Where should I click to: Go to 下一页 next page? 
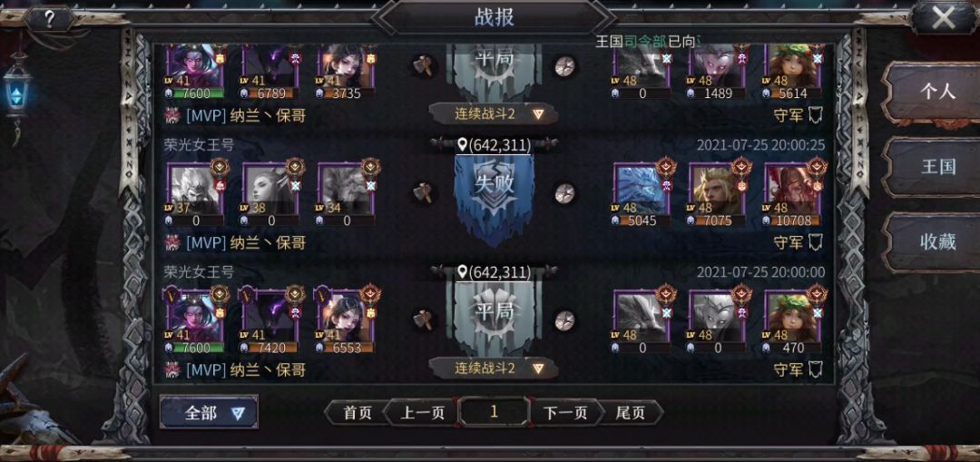(565, 413)
